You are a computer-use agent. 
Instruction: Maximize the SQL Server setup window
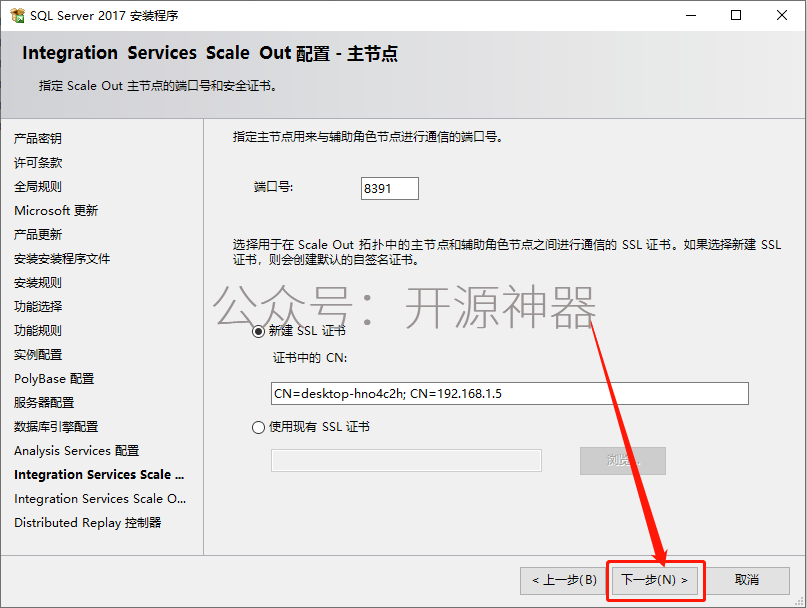[x=736, y=15]
